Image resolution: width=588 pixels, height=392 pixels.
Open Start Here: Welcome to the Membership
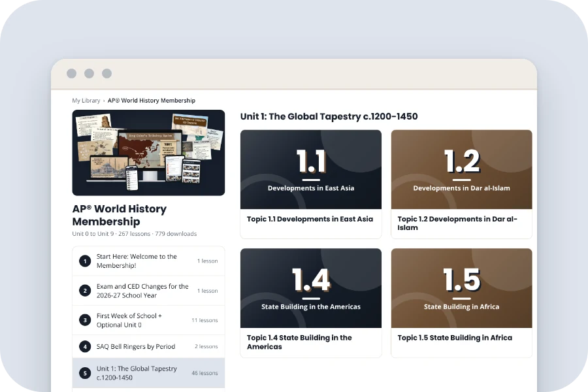(148, 261)
